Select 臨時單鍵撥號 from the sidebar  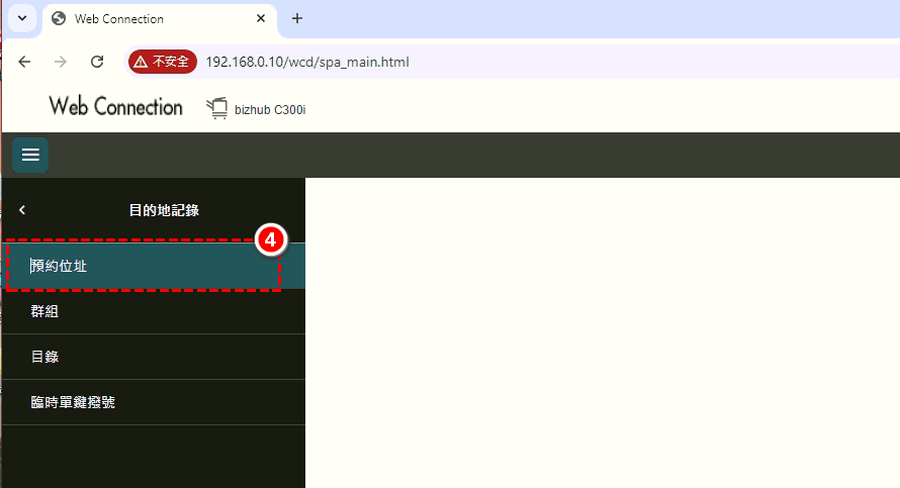pyautogui.click(x=73, y=402)
